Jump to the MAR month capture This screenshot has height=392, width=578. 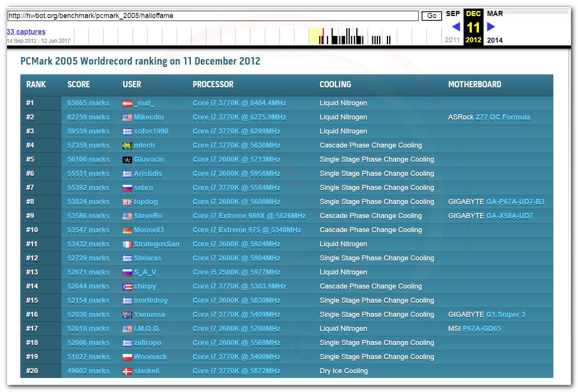tap(495, 14)
